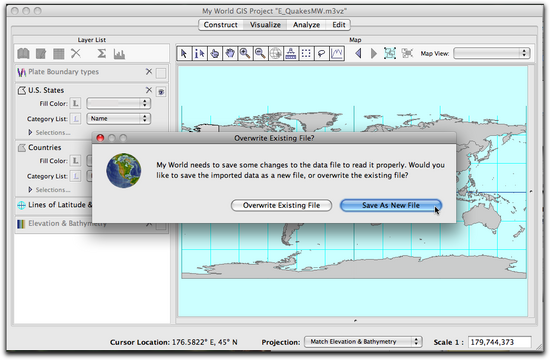
Task: Click the Cursor Location coordinates readout
Action: point(204,342)
